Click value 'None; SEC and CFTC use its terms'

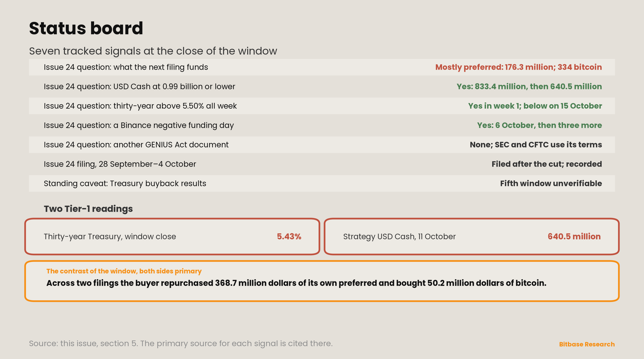coord(535,145)
